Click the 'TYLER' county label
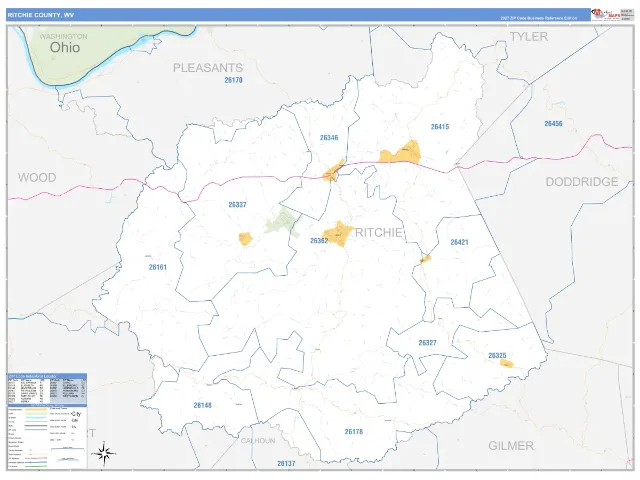The width and height of the screenshot is (640, 480). pyautogui.click(x=529, y=37)
